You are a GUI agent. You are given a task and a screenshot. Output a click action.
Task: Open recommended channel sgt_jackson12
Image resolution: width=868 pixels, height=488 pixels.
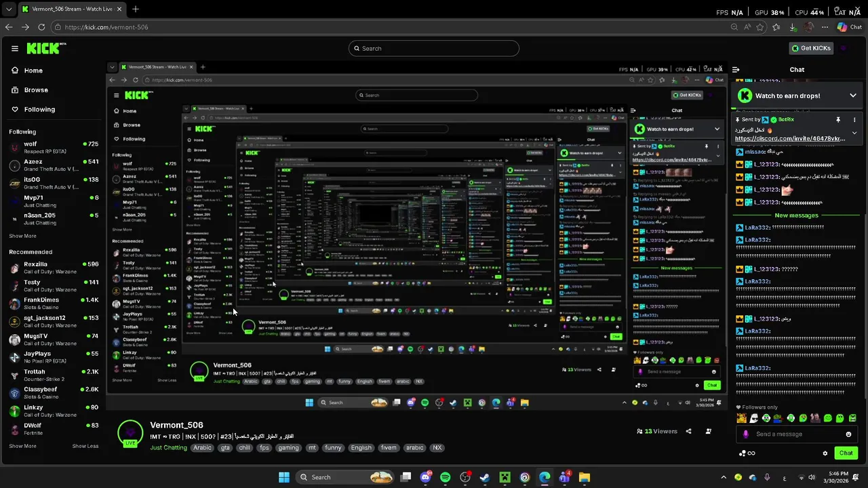tap(53, 321)
